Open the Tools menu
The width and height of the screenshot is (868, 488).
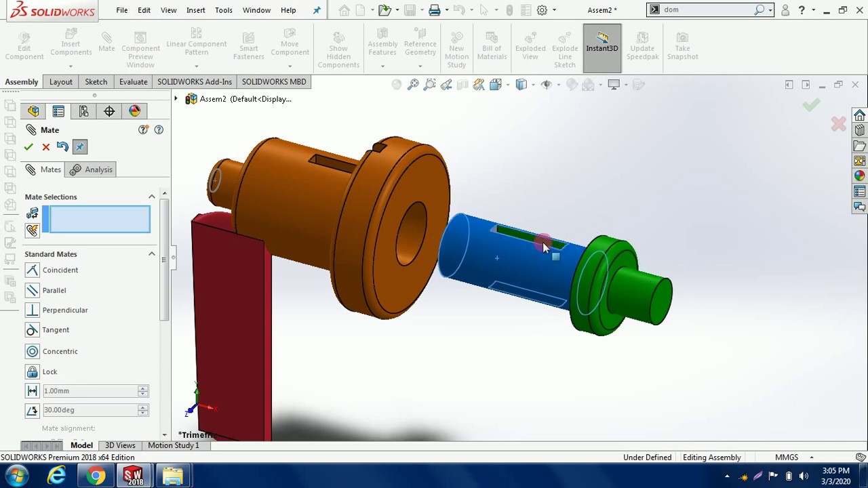click(x=223, y=10)
